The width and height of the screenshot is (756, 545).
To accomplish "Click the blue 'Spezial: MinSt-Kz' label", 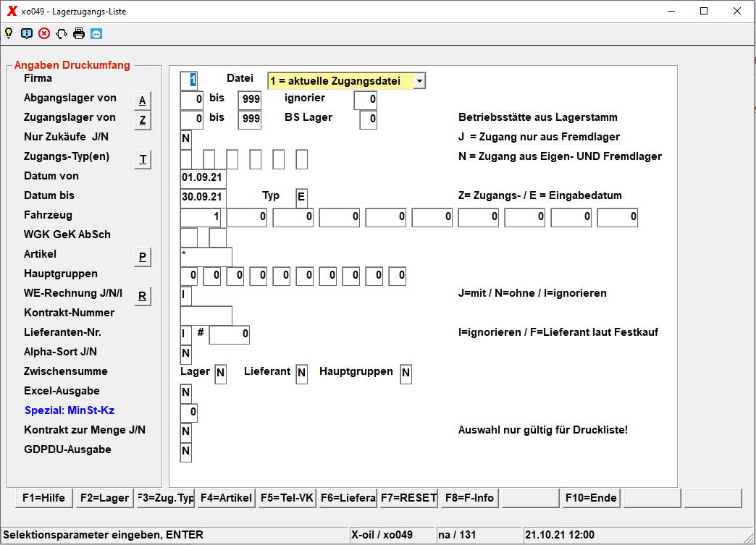I will coord(70,410).
